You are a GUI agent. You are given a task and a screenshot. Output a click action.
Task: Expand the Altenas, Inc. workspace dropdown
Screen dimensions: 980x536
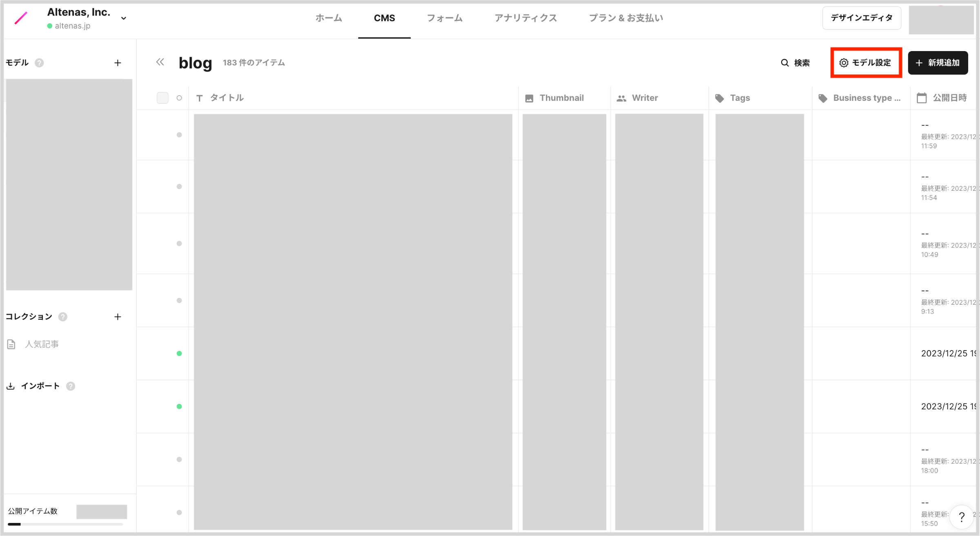pos(123,18)
